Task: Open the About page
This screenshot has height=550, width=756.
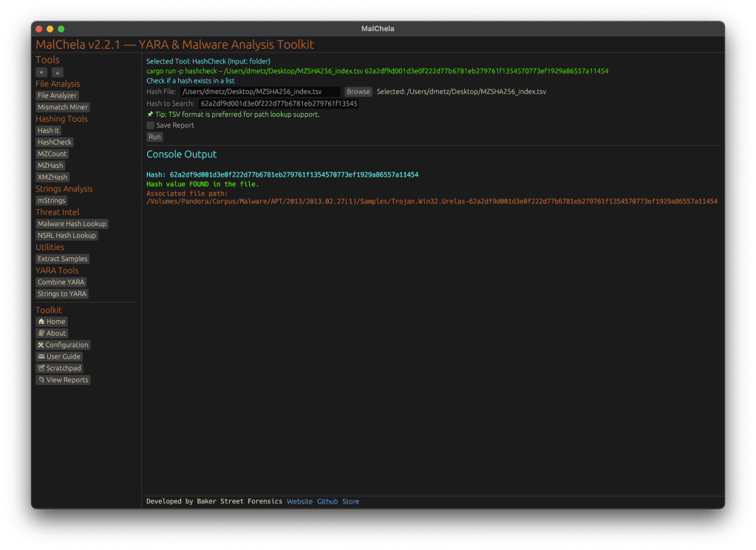Action: pos(52,333)
